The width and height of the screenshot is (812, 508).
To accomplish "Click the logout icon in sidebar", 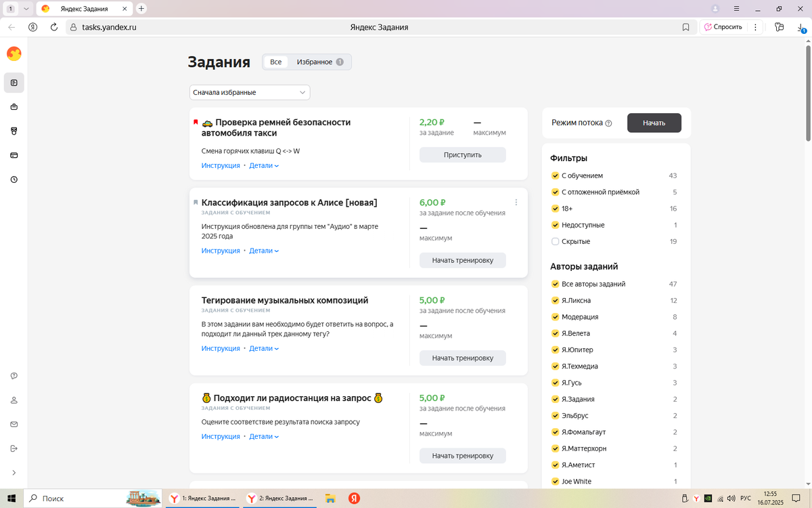I will coord(14,448).
